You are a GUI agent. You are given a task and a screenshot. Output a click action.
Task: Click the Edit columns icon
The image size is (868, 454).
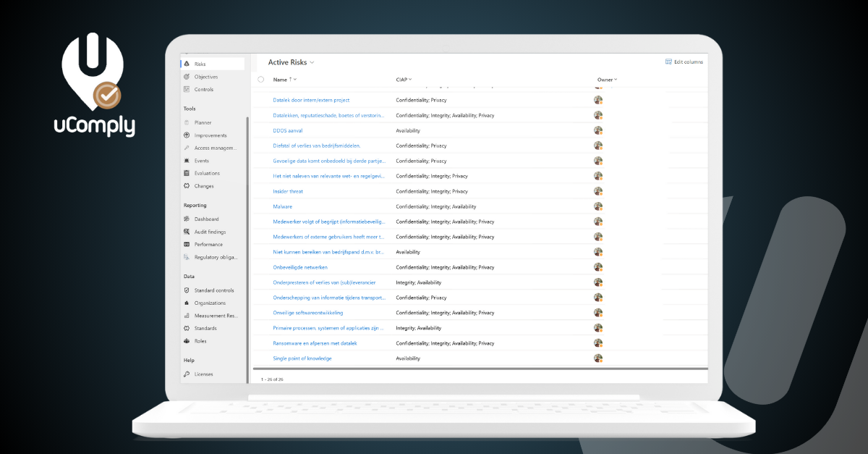pos(668,62)
